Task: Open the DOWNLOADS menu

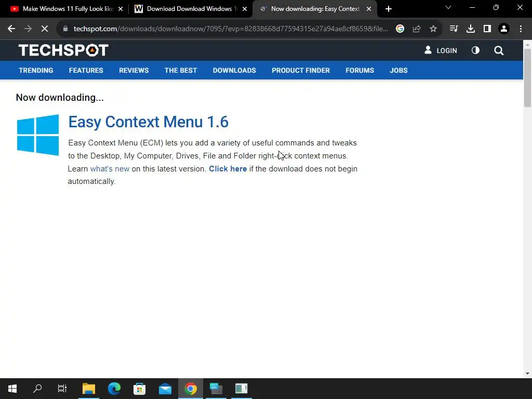Action: click(x=234, y=70)
